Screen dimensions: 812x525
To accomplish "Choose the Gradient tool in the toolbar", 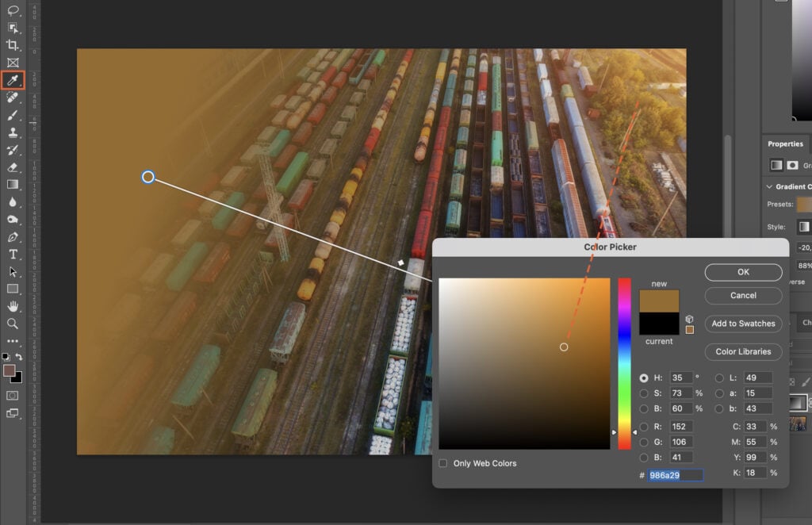I will point(11,185).
